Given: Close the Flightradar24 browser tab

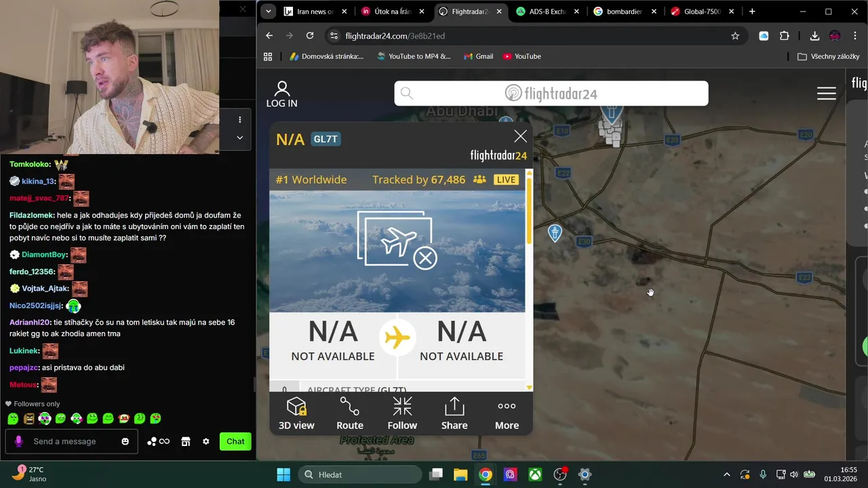Looking at the screenshot, I should [x=500, y=12].
